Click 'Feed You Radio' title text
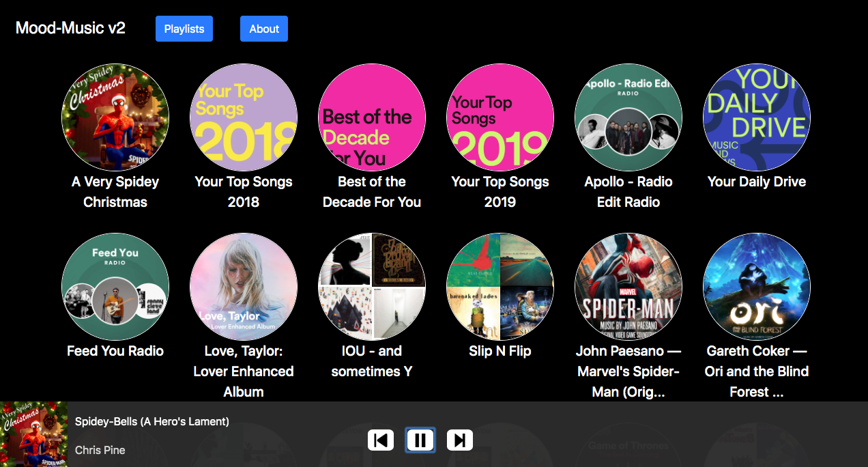 115,351
